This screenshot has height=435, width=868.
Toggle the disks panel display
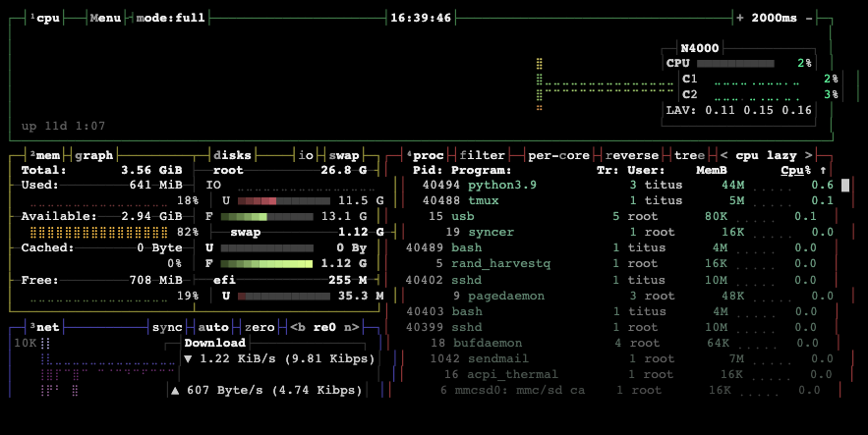(x=232, y=155)
